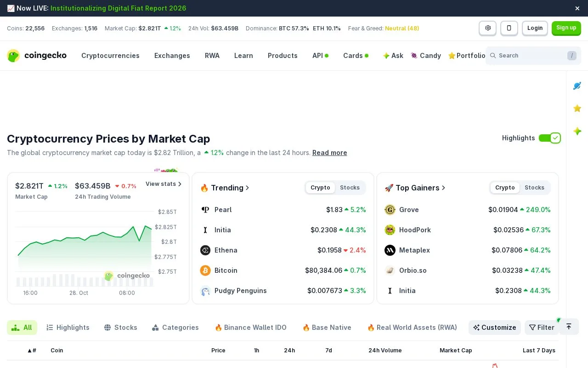Open the Base Native tab
This screenshot has height=368, width=588.
[327, 328]
